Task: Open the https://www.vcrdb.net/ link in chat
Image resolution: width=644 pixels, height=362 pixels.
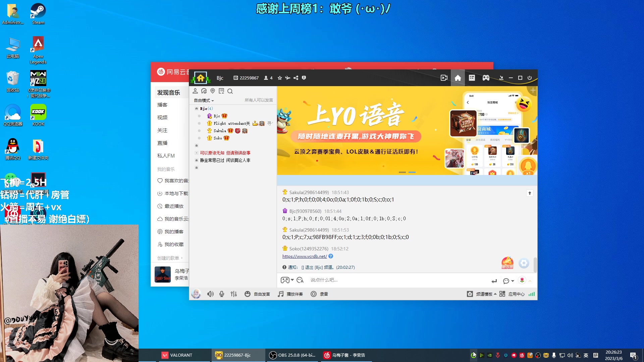Action: click(x=305, y=256)
